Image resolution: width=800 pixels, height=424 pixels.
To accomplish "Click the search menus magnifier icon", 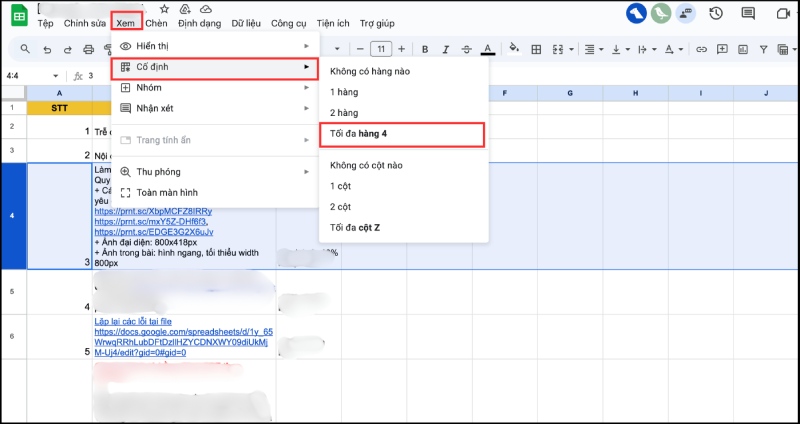I will click(x=25, y=49).
